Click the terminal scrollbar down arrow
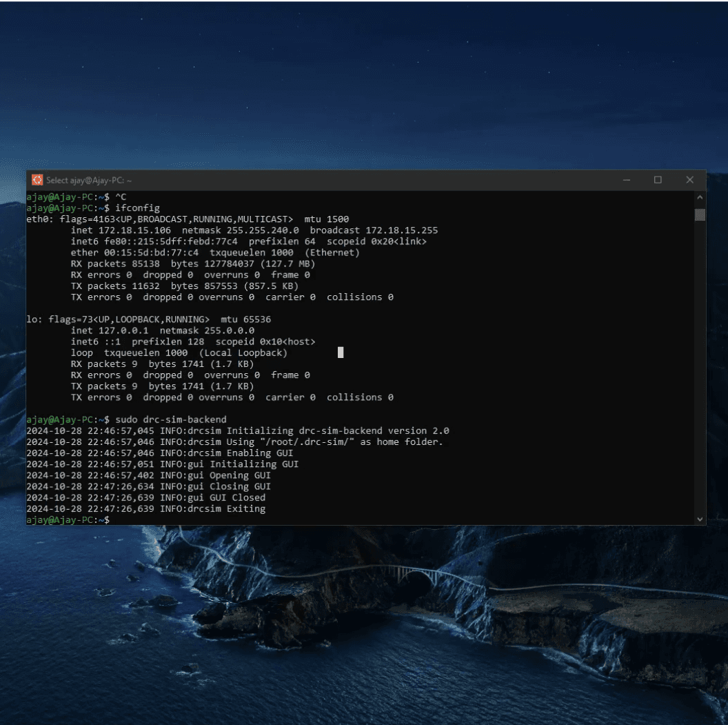This screenshot has width=728, height=725. click(700, 519)
